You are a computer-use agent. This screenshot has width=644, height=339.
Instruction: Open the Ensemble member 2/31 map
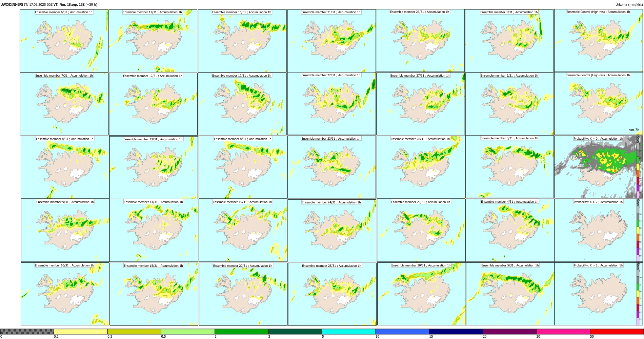pyautogui.click(x=510, y=104)
